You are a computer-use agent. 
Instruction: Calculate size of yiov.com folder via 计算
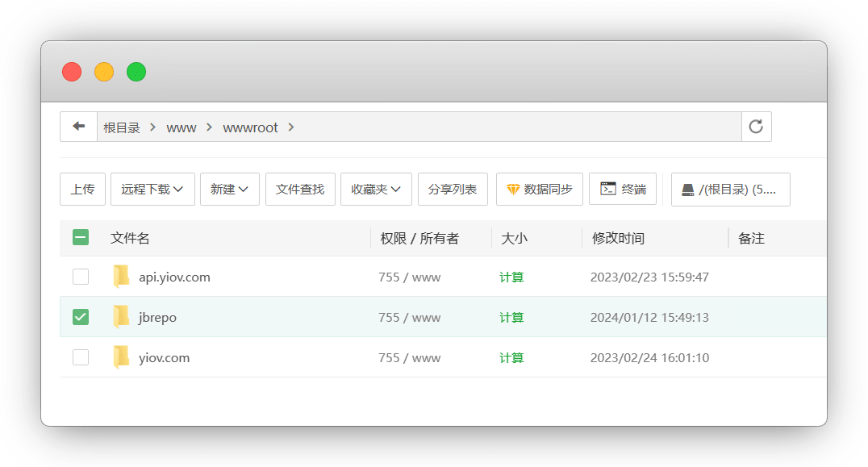tap(511, 357)
